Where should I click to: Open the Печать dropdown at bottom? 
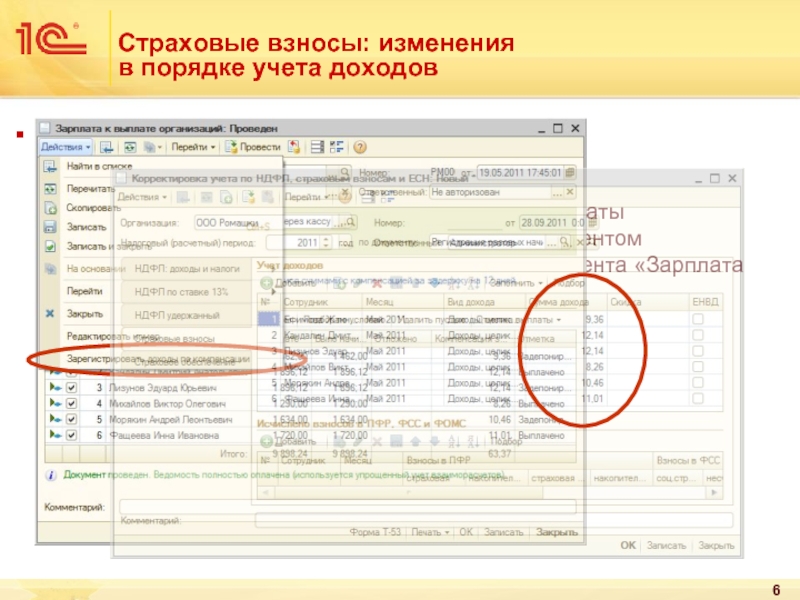[432, 533]
